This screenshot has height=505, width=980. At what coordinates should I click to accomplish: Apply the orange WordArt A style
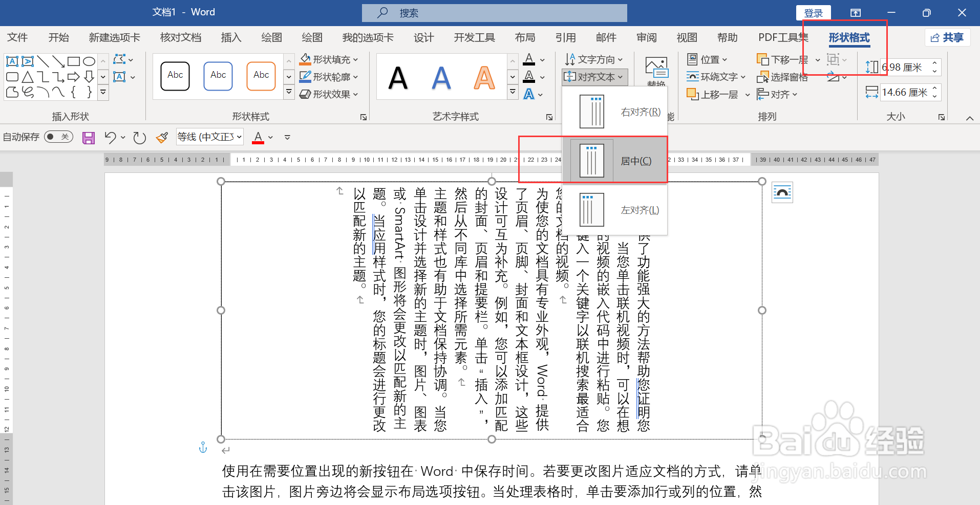coord(484,78)
